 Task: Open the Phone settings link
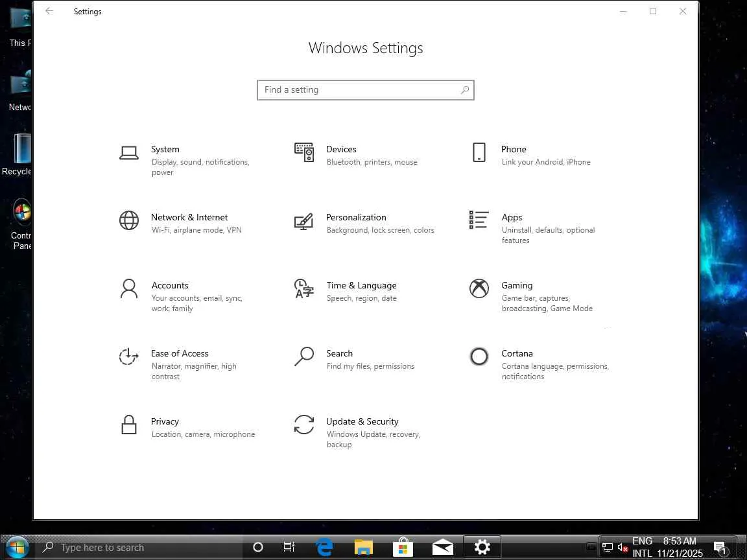pos(514,149)
